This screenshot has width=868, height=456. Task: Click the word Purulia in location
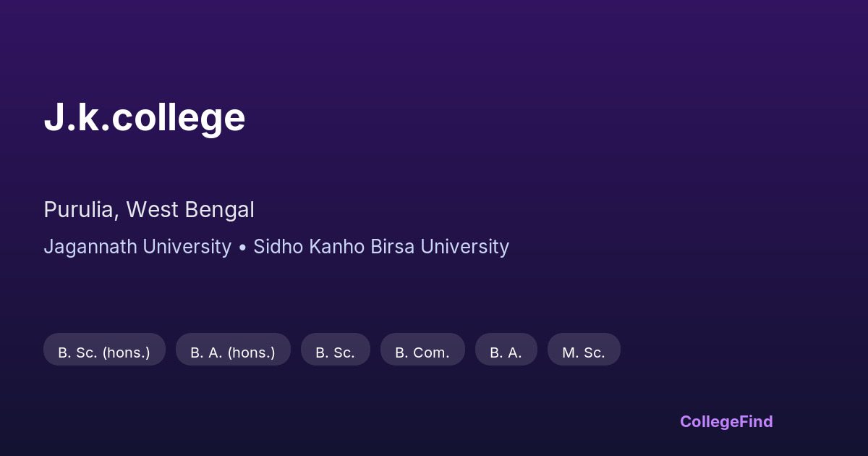click(x=80, y=210)
